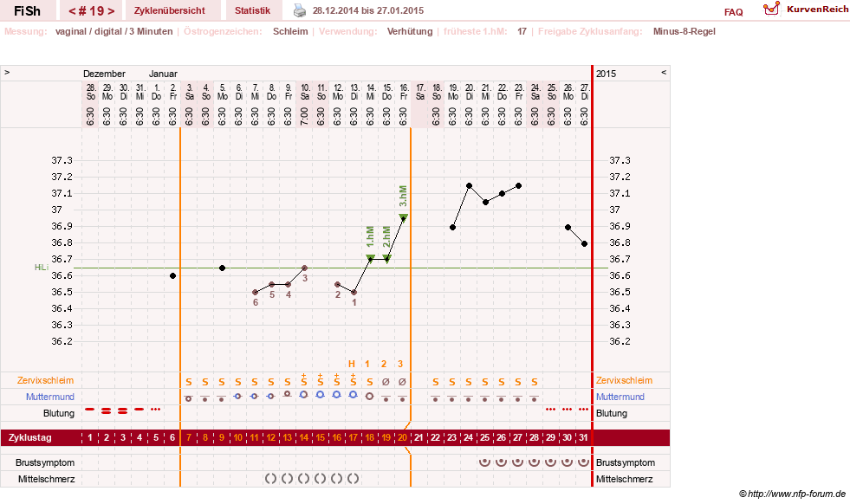Open the FAQ link
The height and width of the screenshot is (504, 850).
733,12
